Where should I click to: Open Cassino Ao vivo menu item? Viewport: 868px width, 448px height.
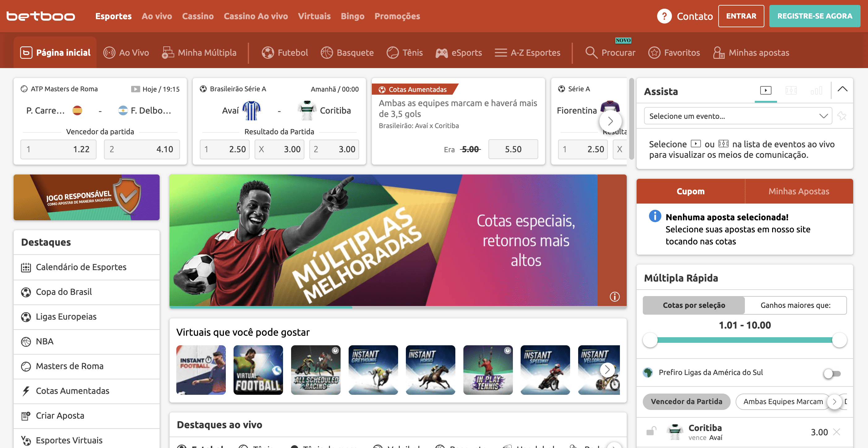pyautogui.click(x=256, y=16)
